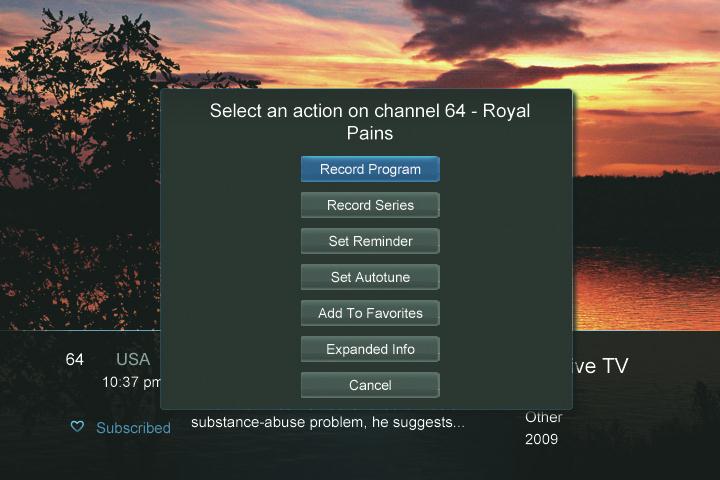Select Record Series option

pyautogui.click(x=370, y=205)
